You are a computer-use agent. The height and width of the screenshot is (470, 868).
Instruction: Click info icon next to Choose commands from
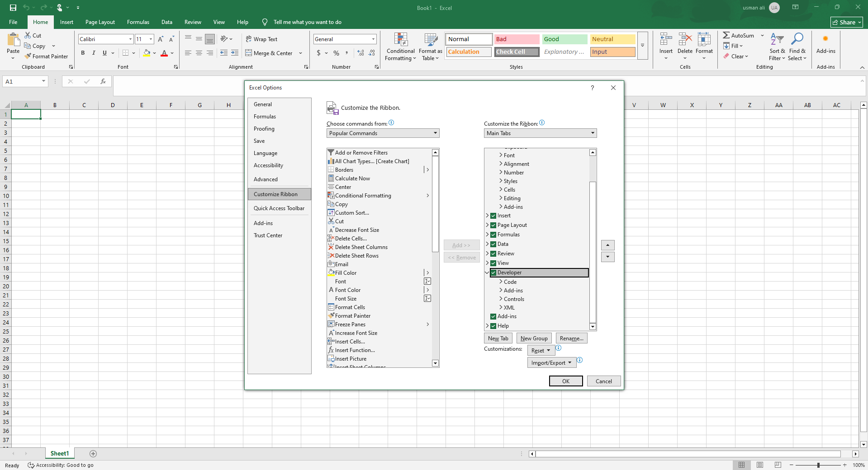click(x=391, y=123)
